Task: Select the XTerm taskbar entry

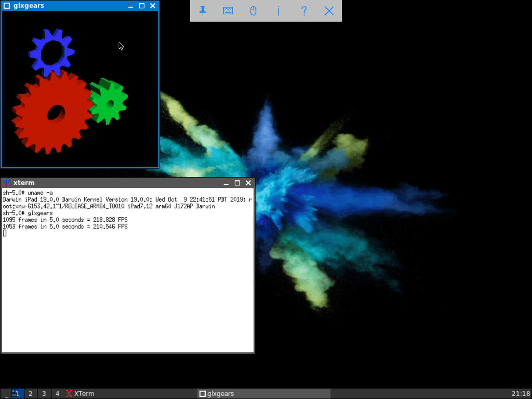Action: (82, 393)
